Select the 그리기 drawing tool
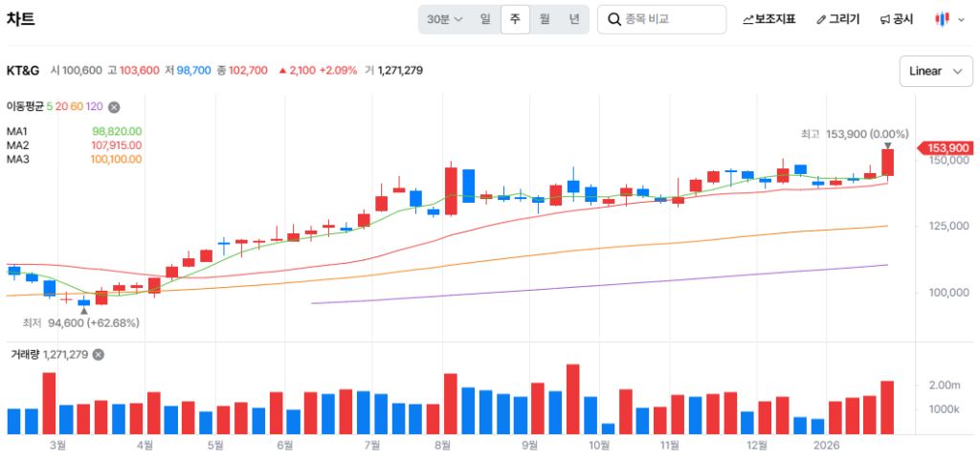980x462 pixels. click(837, 19)
